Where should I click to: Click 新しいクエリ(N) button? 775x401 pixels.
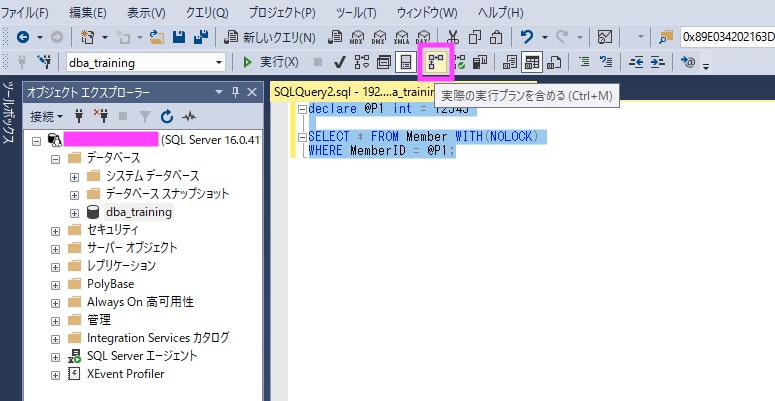click(269, 37)
